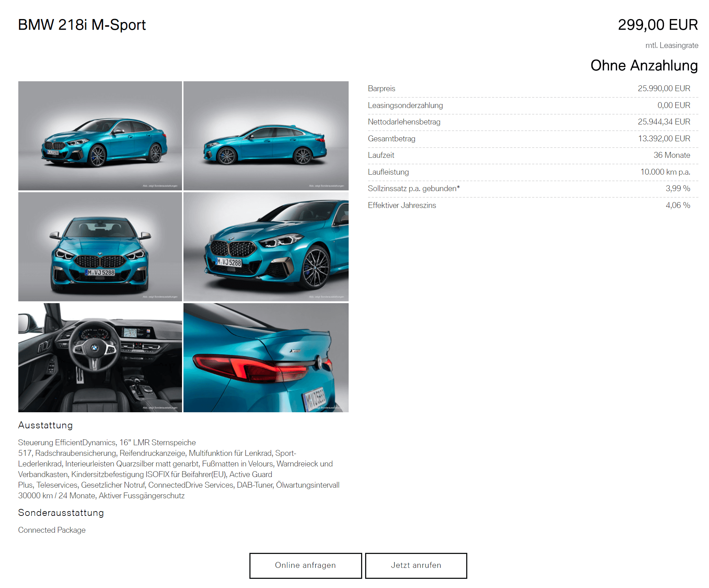Click the Ausstattung heading
Viewport: 709px width, 588px height.
point(45,425)
